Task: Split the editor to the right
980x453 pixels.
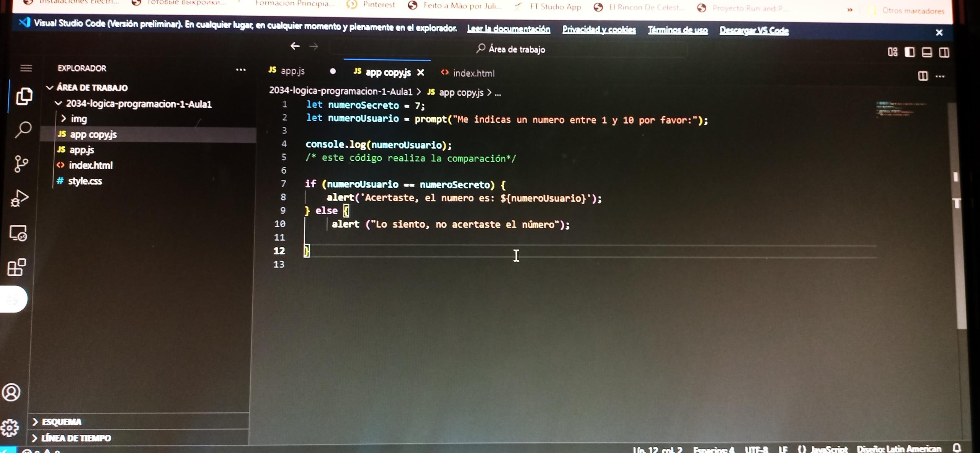Action: click(x=923, y=76)
